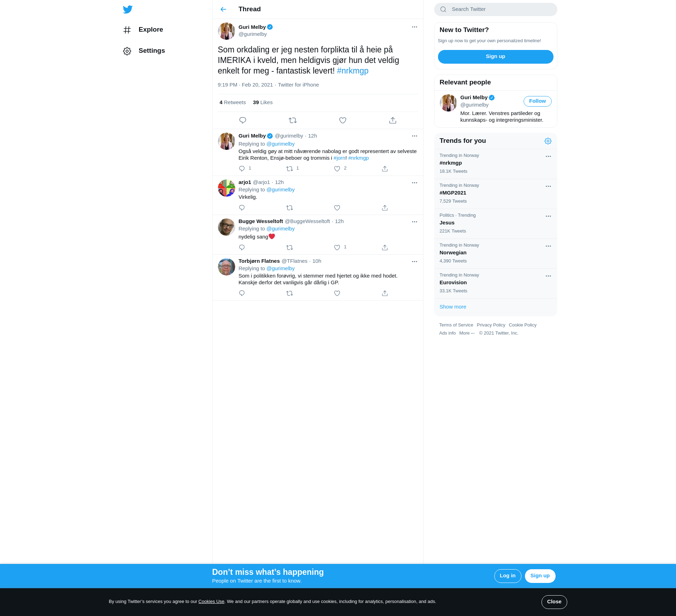Image resolution: width=676 pixels, height=616 pixels.
Task: Open more options on main tweet
Action: [414, 27]
